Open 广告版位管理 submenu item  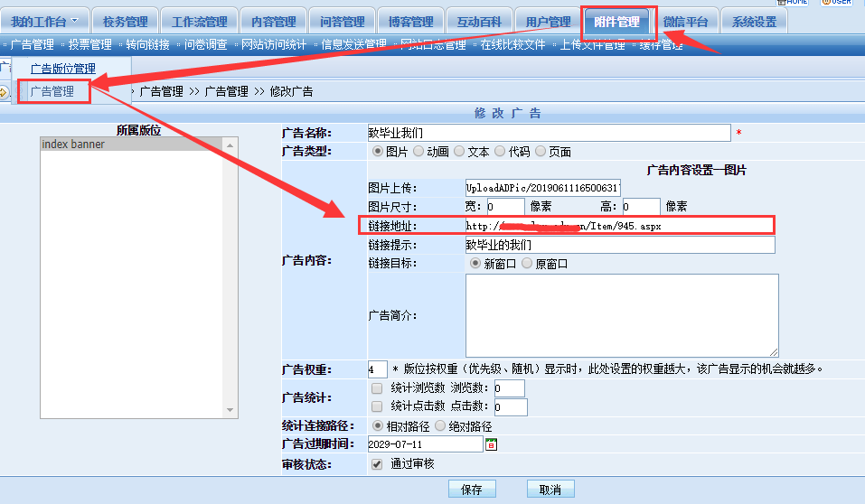(62, 69)
